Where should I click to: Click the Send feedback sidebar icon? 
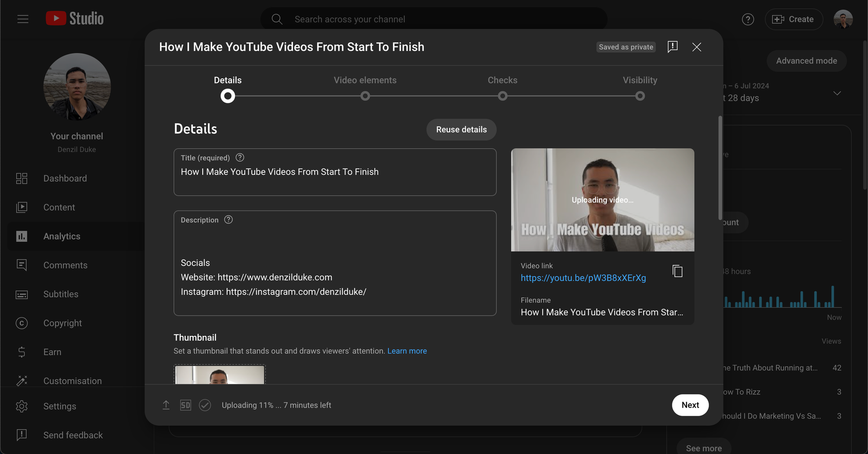point(22,435)
